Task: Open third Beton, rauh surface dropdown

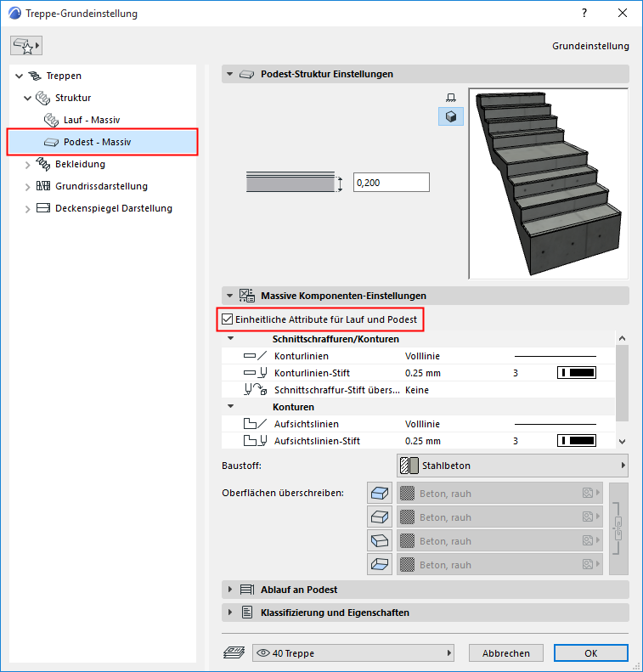Action: (x=500, y=541)
